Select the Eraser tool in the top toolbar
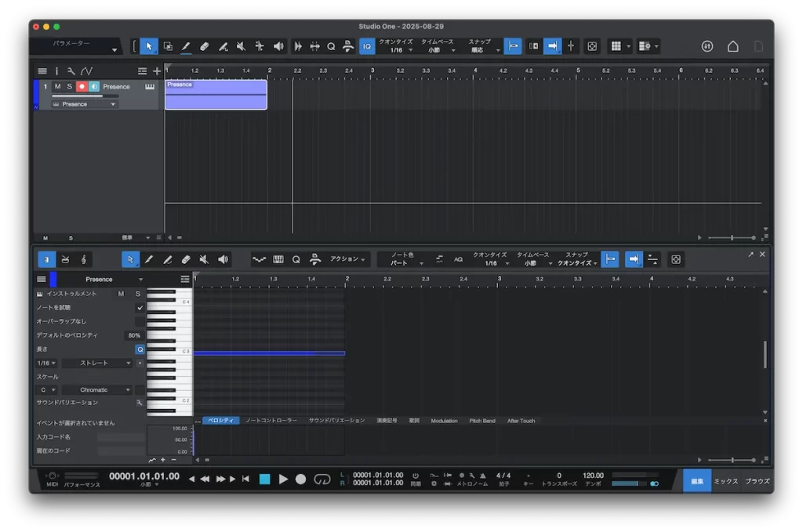 205,47
